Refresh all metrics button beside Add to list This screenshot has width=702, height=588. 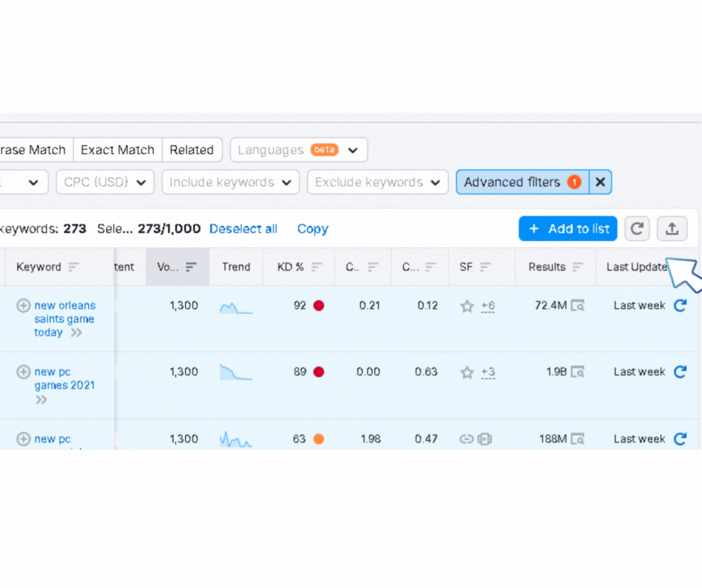click(637, 228)
